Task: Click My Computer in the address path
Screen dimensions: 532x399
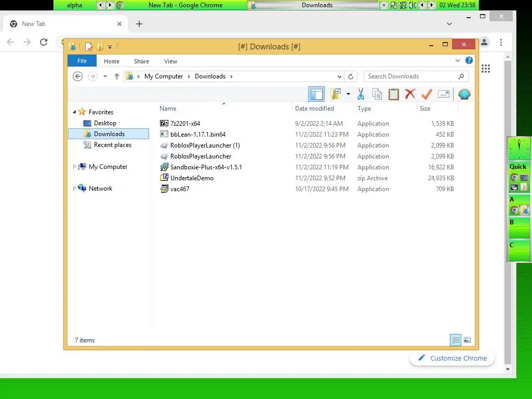Action: (x=164, y=76)
